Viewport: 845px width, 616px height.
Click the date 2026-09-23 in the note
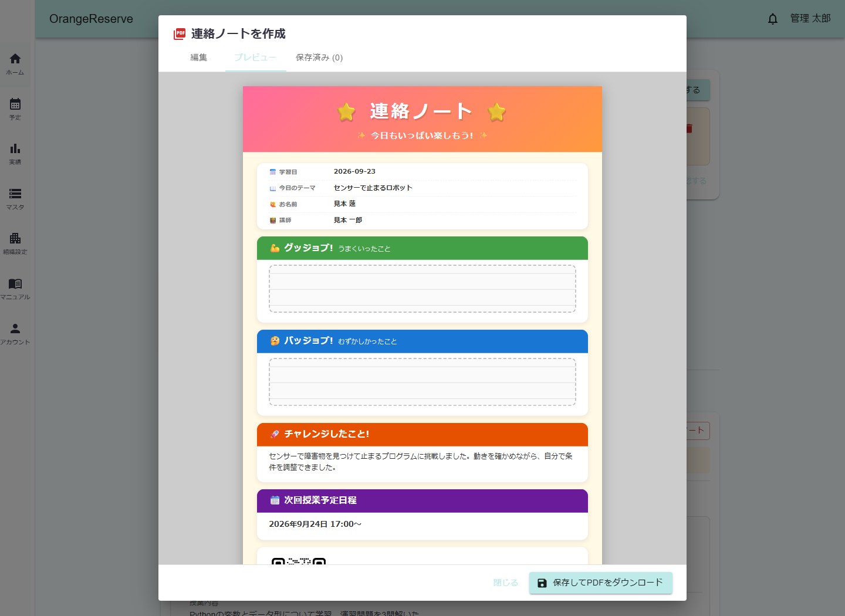coord(354,171)
